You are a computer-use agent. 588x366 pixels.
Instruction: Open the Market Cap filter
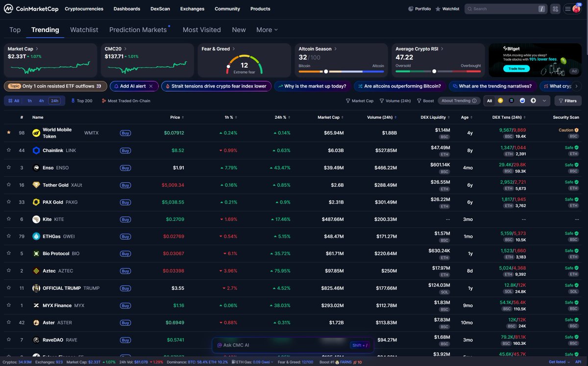[360, 101]
